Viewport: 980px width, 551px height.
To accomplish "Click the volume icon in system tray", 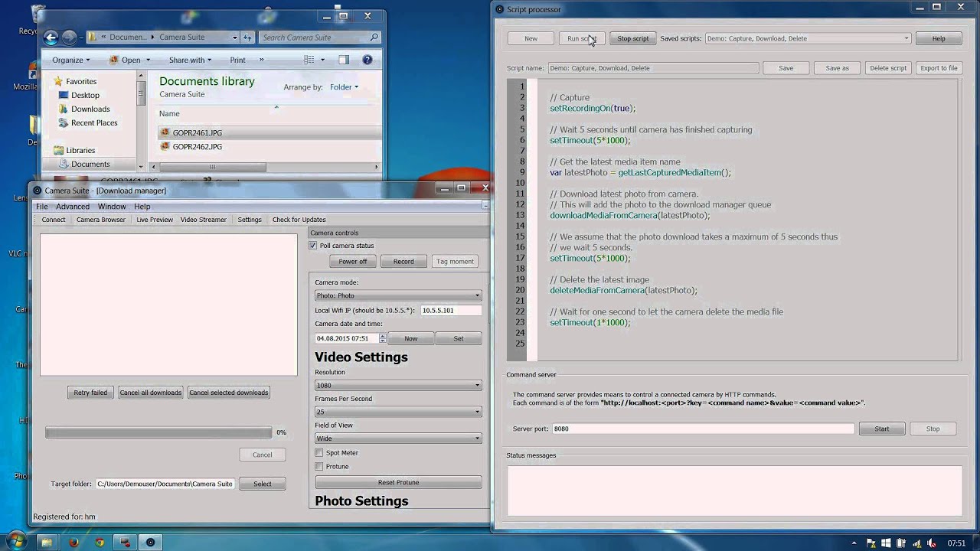I will 932,543.
